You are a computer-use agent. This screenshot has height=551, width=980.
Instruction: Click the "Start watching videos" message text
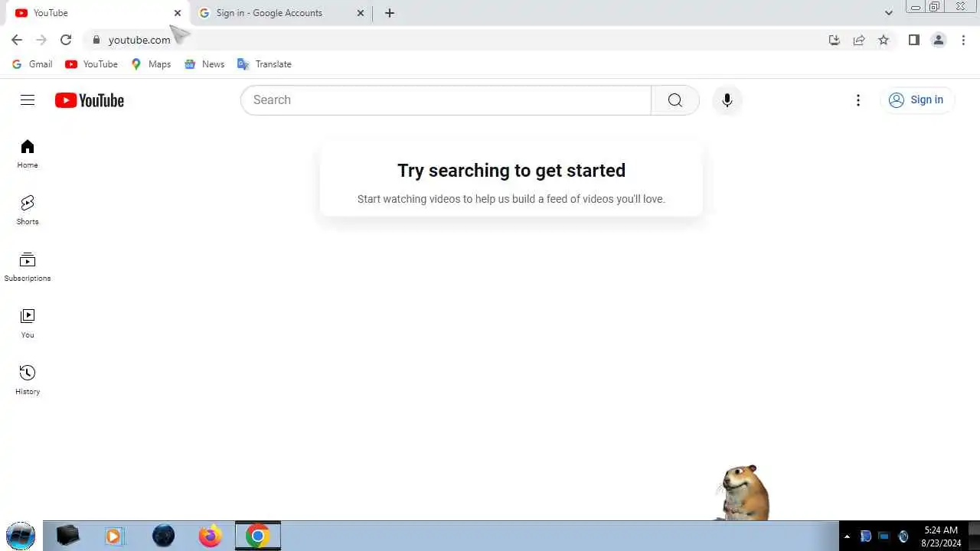(x=511, y=199)
